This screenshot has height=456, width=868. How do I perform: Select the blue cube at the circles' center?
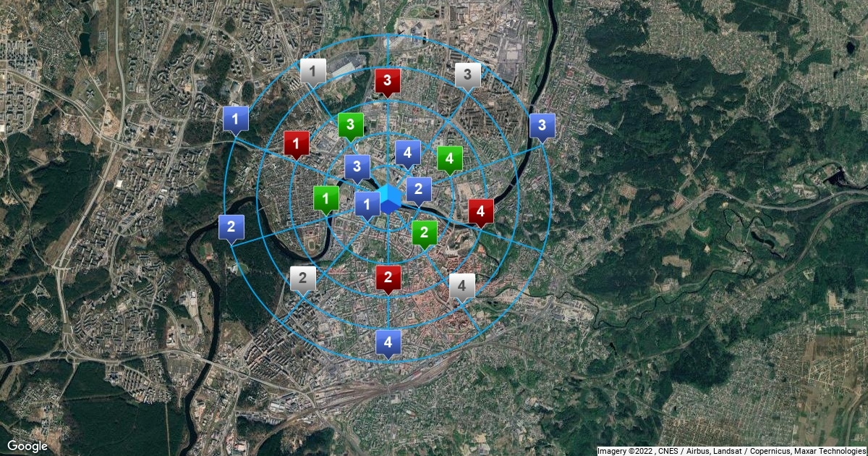390,199
